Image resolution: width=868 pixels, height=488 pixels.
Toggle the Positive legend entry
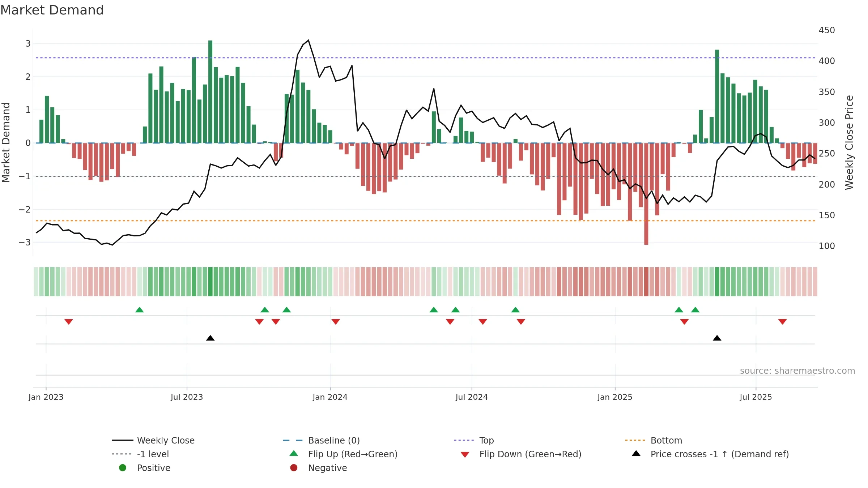point(145,468)
